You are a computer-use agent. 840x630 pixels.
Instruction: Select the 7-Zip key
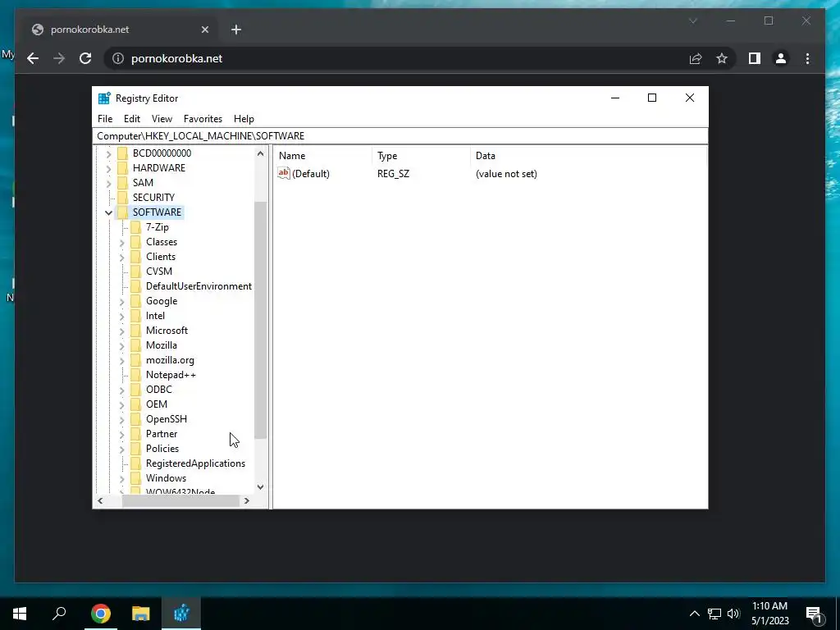(157, 227)
